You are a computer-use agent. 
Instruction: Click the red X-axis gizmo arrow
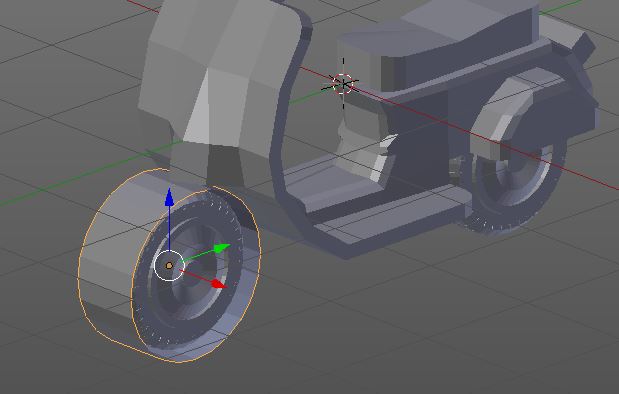click(218, 284)
